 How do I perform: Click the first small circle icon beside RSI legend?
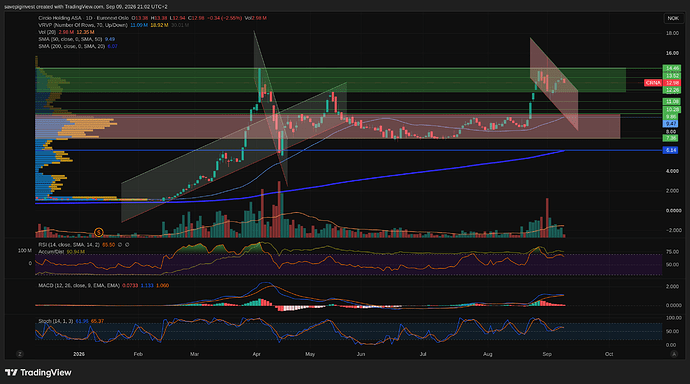[x=120, y=245]
